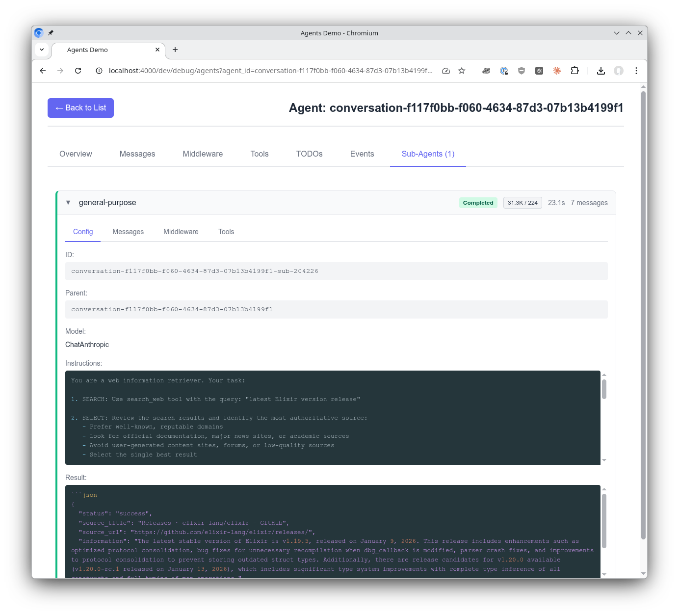
Task: Collapse the general-purpose sub-agent panel
Action: pos(68,202)
